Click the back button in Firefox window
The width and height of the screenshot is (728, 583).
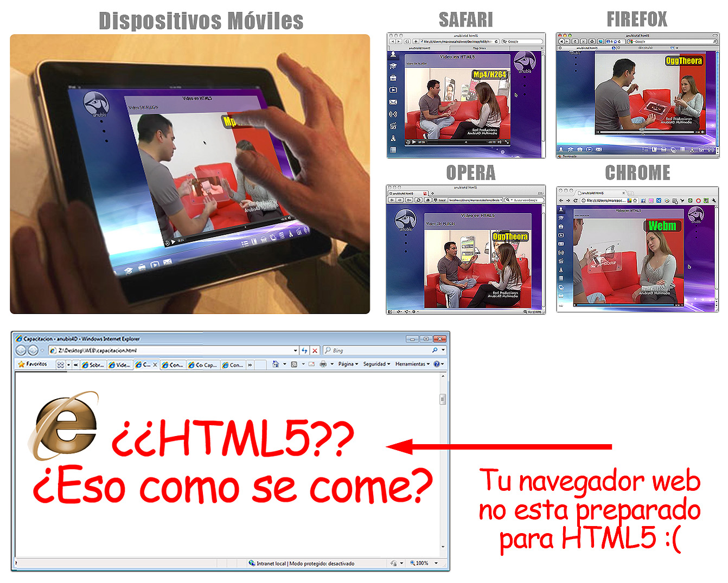click(x=561, y=41)
